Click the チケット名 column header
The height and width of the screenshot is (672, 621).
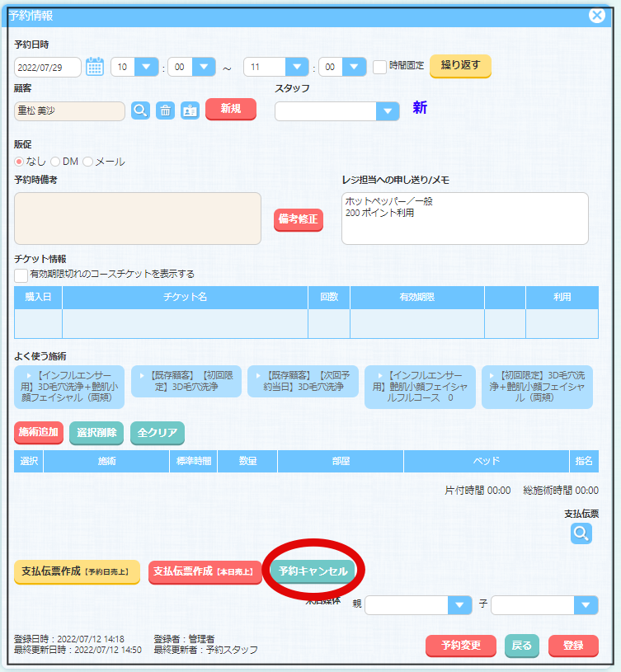pos(185,298)
